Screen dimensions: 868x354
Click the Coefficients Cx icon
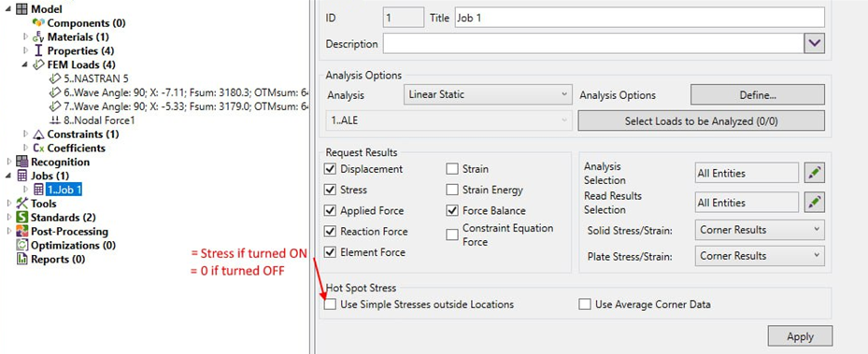coord(38,149)
